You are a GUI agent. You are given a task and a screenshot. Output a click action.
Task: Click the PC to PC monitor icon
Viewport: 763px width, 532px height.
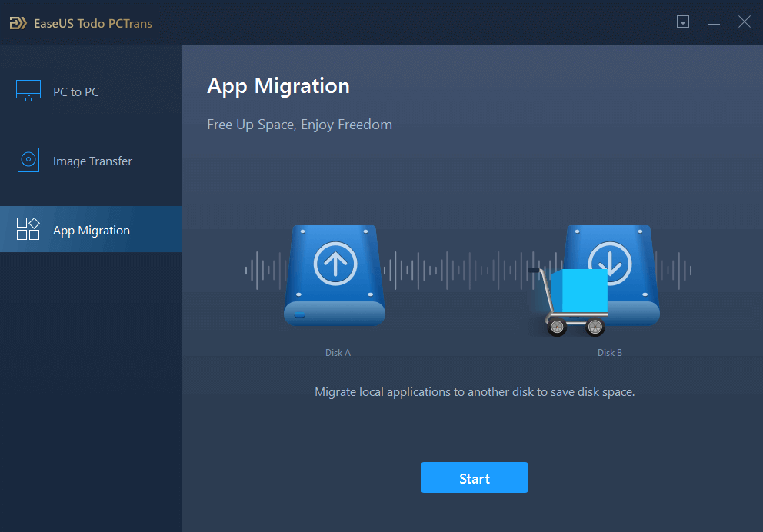pos(28,91)
